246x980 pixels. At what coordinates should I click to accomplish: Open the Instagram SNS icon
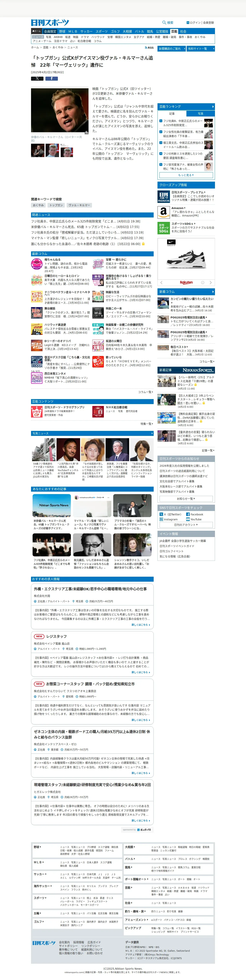click(161, 519)
